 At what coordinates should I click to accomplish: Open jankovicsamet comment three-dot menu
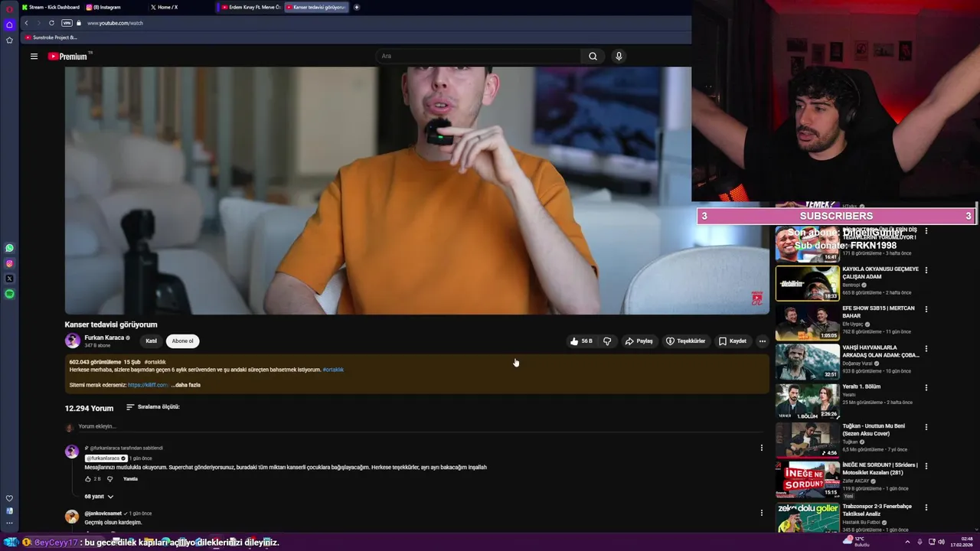coord(761,513)
